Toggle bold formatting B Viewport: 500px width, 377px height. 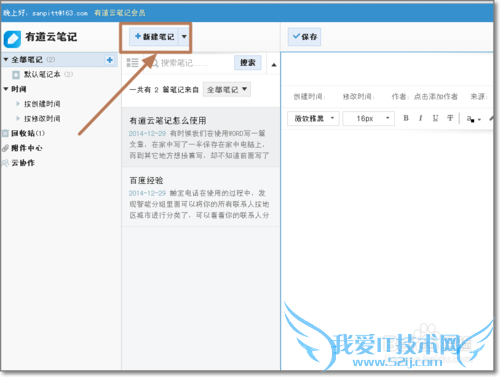[406, 118]
